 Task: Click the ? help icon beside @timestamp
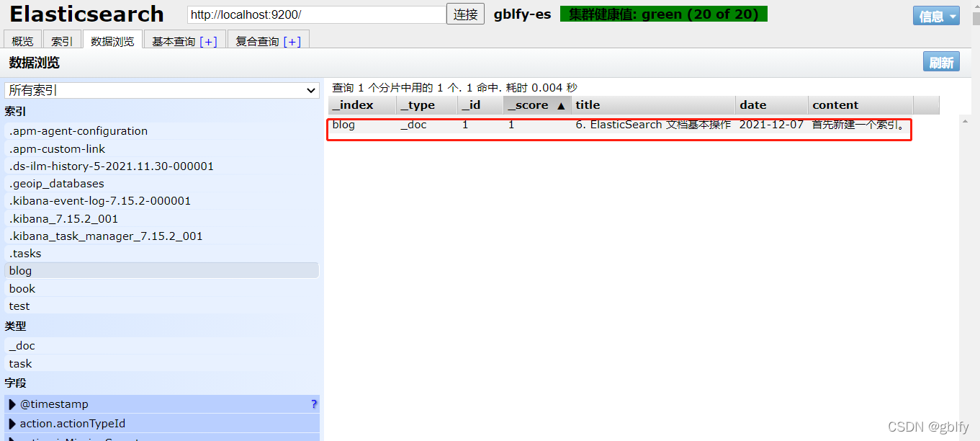point(314,404)
